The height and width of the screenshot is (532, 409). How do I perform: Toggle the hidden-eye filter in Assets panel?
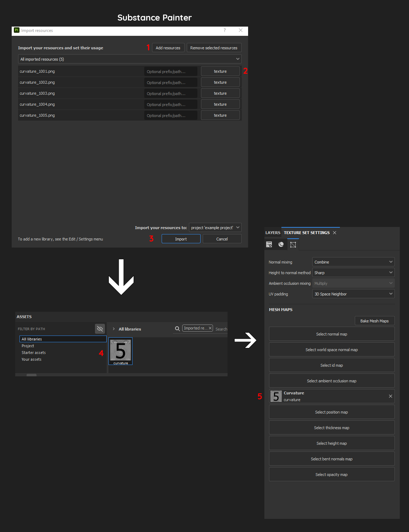[x=100, y=329]
